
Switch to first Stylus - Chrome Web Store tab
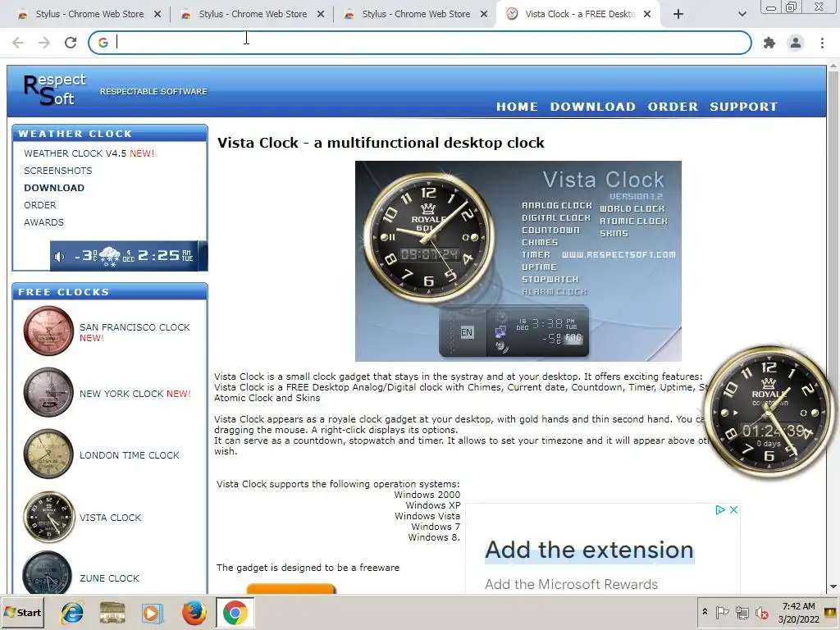89,15
